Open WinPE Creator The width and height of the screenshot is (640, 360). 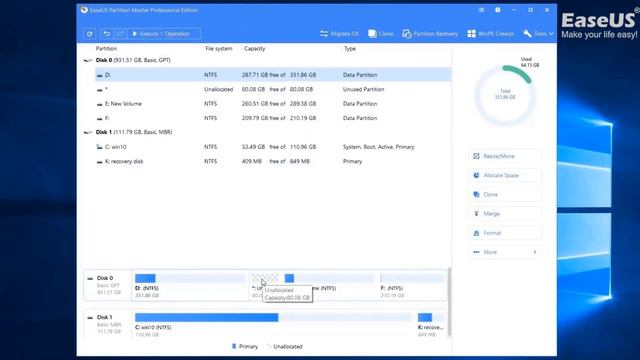tap(491, 34)
